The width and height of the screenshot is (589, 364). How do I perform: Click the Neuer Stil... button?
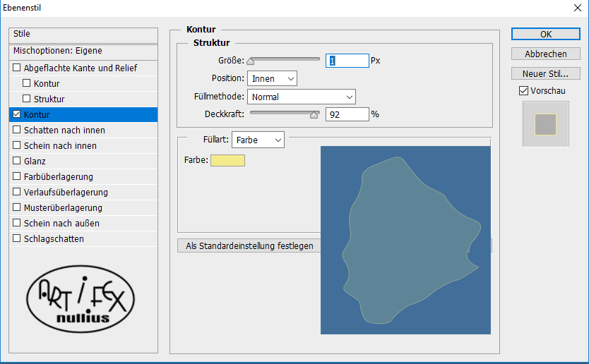(545, 73)
